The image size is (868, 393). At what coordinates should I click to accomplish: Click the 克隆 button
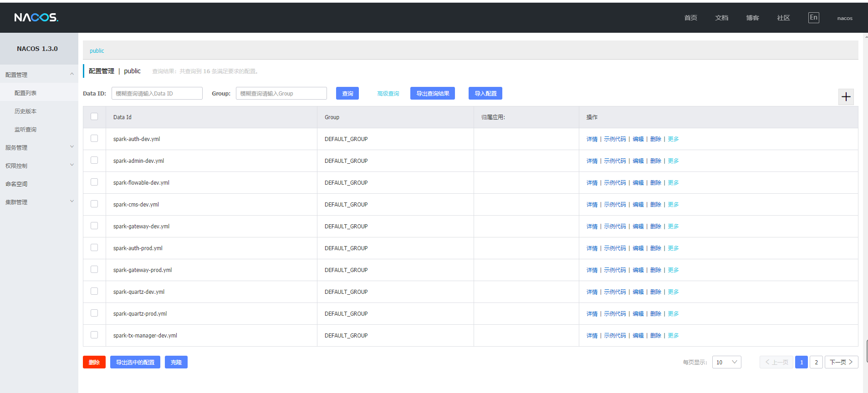pyautogui.click(x=176, y=362)
